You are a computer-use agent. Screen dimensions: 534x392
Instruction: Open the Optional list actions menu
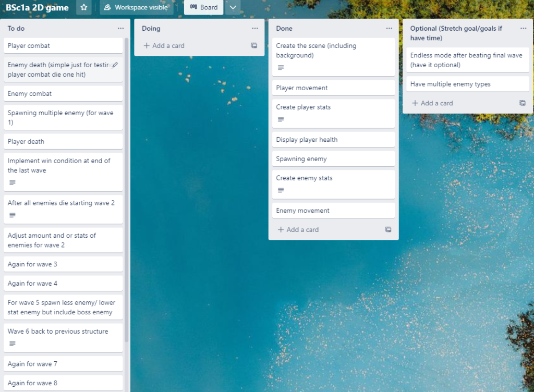point(523,28)
